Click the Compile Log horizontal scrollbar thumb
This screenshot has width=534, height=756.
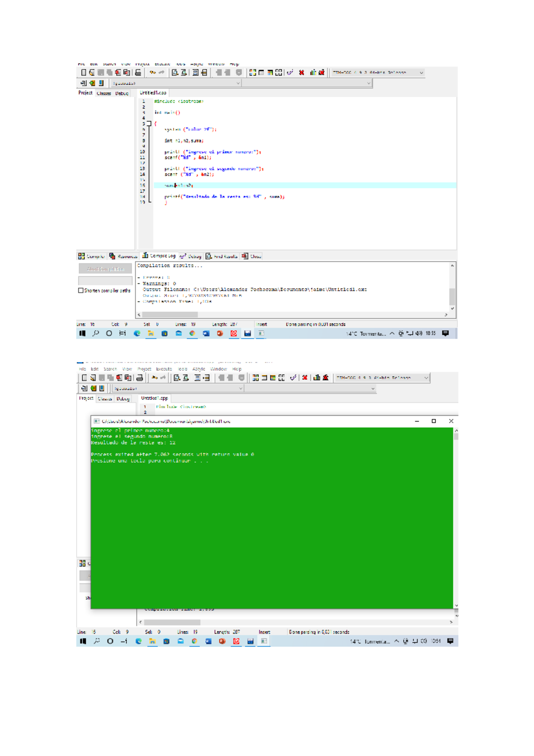pos(170,314)
